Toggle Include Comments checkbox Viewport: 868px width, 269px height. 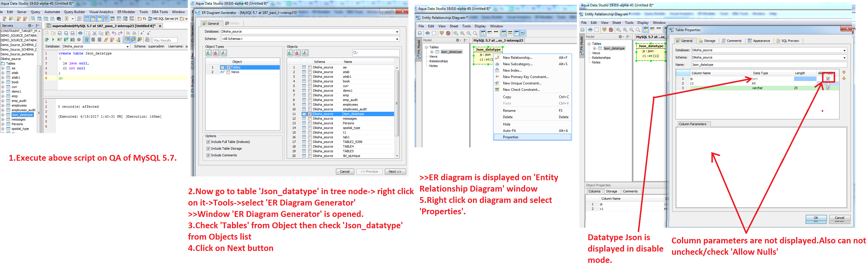point(208,155)
